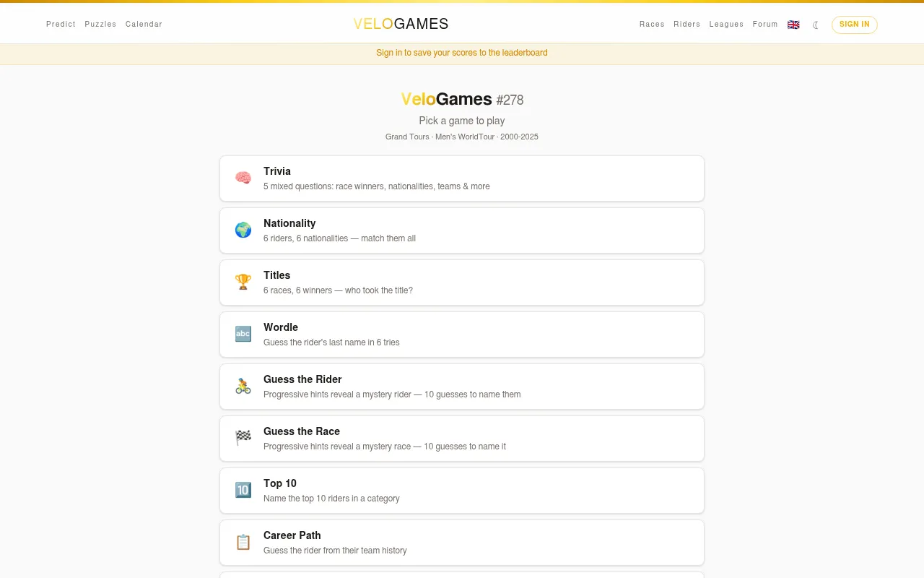924x578 pixels.
Task: Click the globe icon for Nationality
Action: coord(243,230)
